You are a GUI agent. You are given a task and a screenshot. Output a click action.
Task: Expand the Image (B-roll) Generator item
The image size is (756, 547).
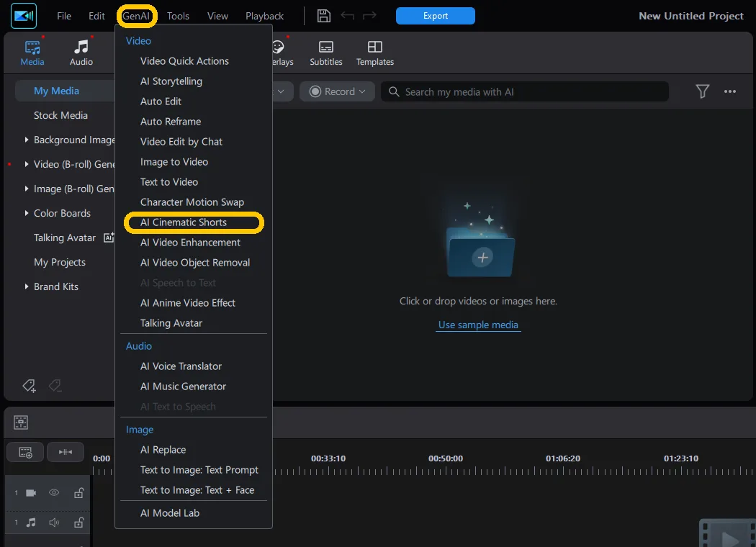click(x=27, y=189)
